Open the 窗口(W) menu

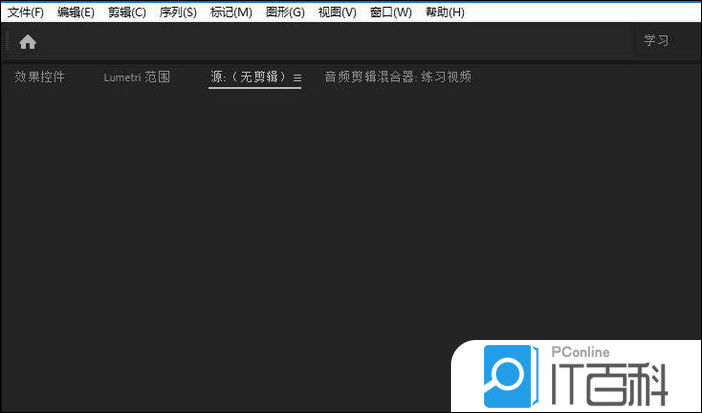391,12
